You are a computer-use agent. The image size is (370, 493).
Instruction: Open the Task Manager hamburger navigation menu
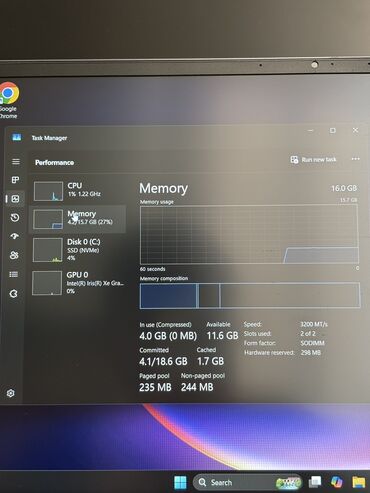pyautogui.click(x=16, y=162)
